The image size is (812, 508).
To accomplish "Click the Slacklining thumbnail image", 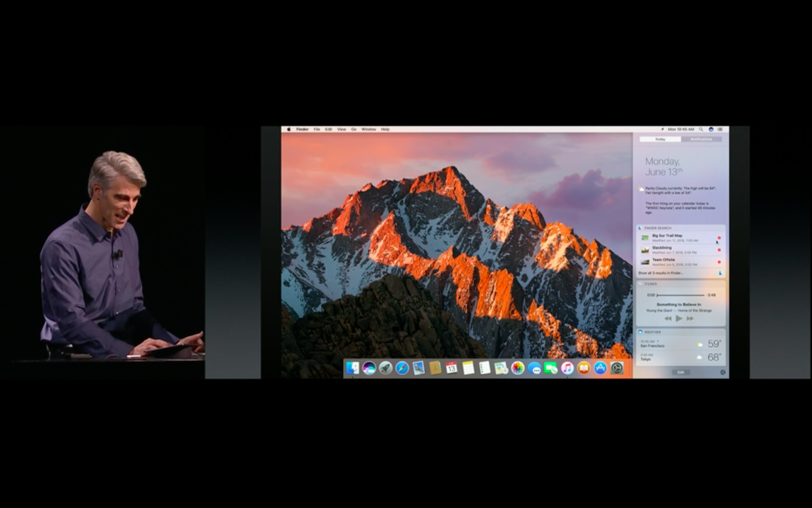I will [x=645, y=250].
